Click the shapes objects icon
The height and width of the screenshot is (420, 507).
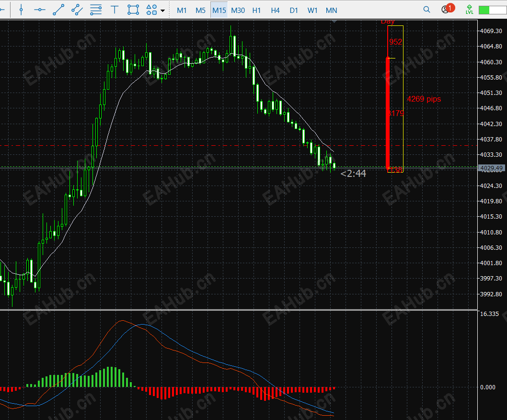(151, 10)
